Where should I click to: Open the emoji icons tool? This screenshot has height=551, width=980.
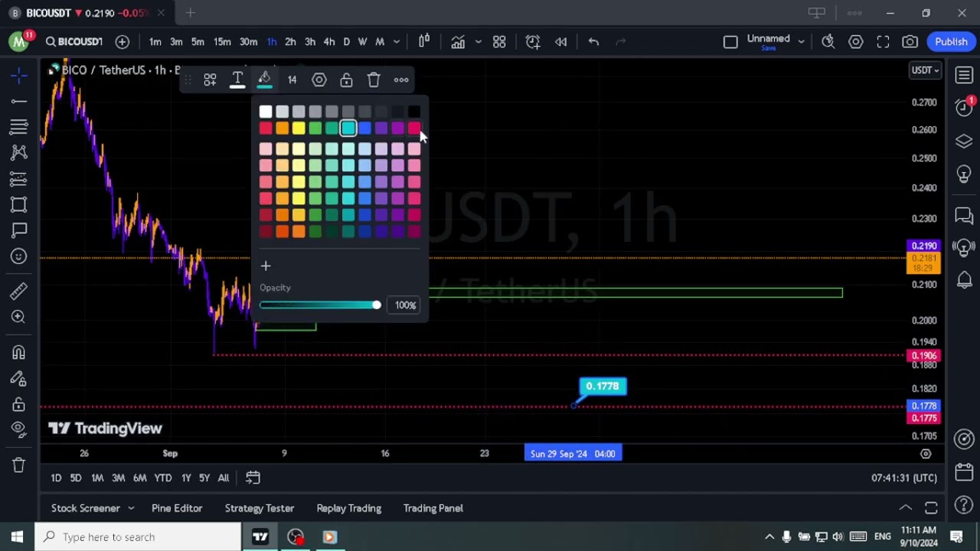(19, 256)
